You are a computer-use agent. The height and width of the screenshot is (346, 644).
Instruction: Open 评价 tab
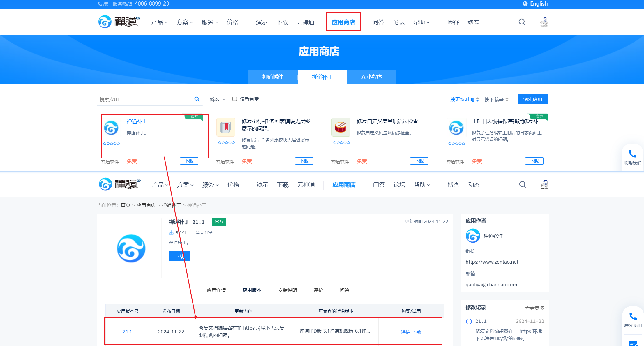point(318,290)
